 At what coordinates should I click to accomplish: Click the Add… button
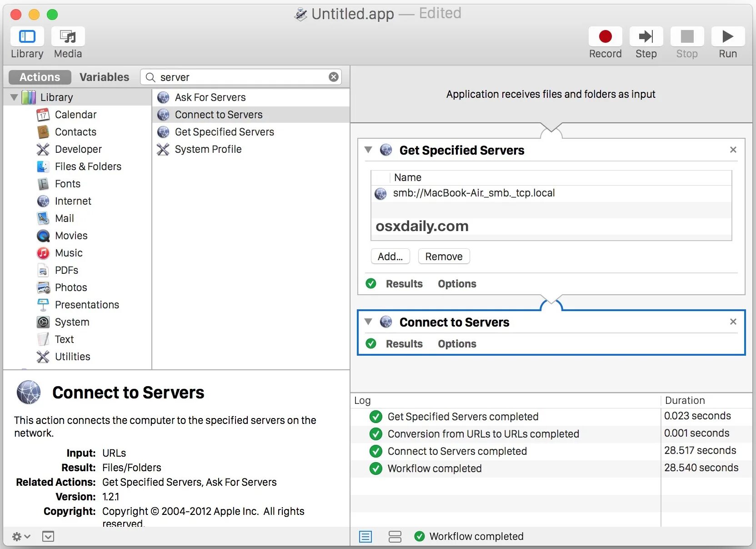coord(390,257)
